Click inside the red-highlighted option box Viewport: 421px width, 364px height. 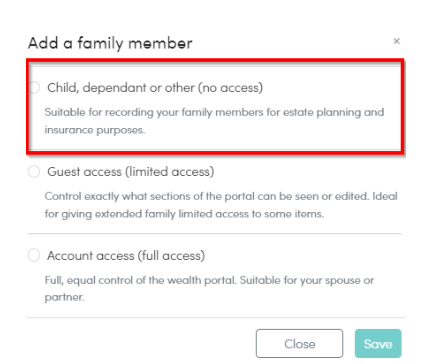tap(215, 107)
